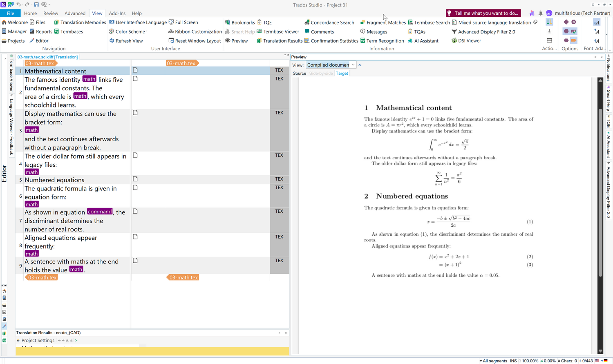Reset Window Layout

coord(195,41)
